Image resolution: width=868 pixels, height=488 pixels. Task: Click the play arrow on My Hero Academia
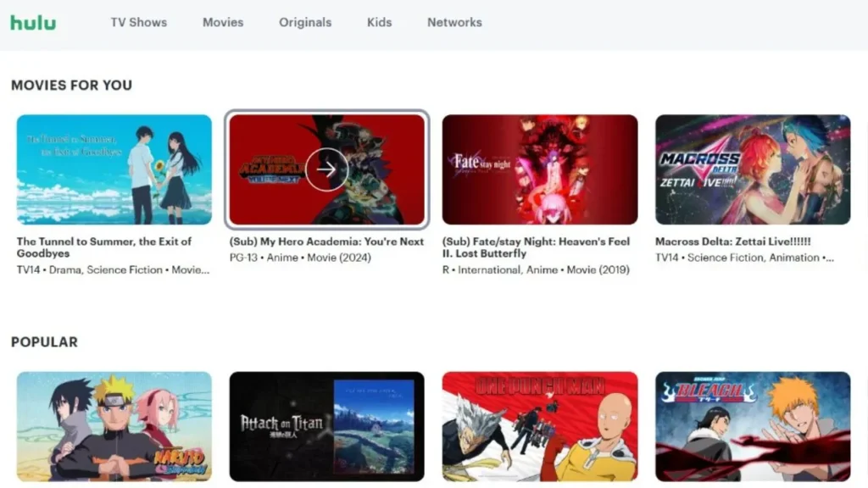click(327, 169)
